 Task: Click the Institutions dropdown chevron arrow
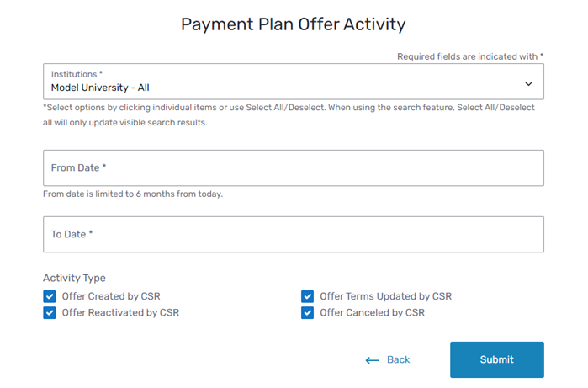528,83
